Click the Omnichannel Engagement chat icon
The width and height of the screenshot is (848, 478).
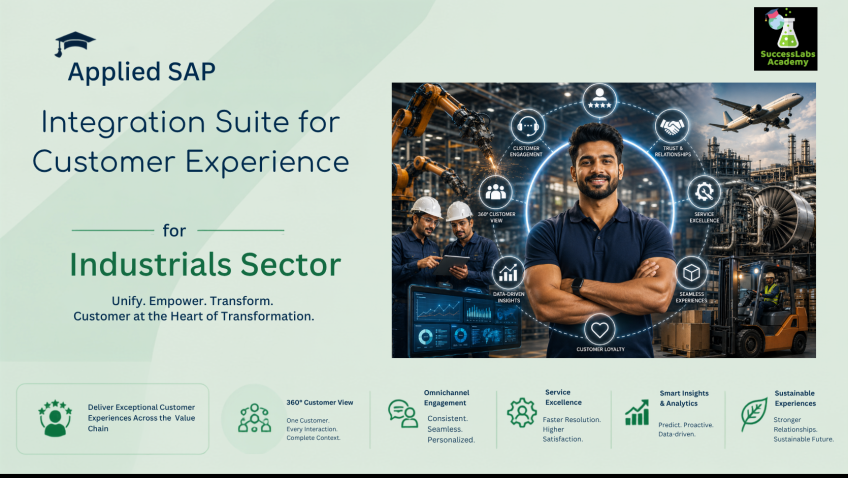coord(403,414)
